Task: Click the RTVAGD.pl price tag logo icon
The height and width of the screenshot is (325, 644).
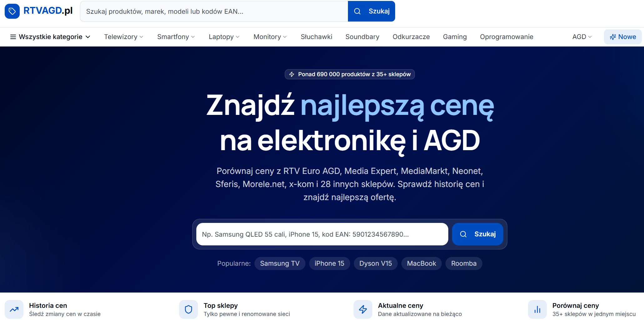Action: point(12,11)
